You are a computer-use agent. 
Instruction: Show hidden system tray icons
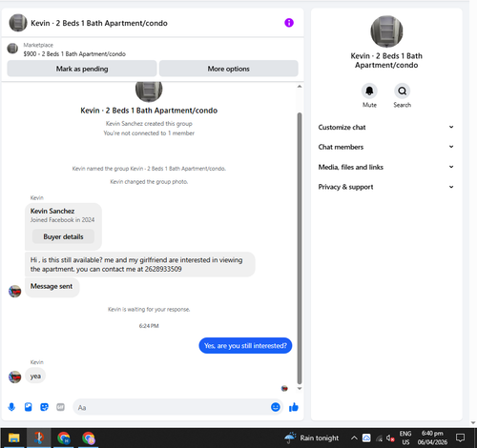pos(354,438)
